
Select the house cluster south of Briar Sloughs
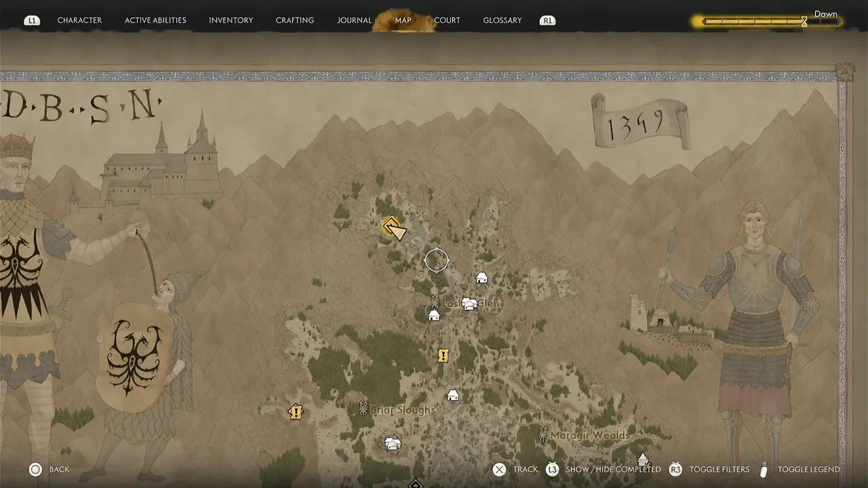[393, 444]
